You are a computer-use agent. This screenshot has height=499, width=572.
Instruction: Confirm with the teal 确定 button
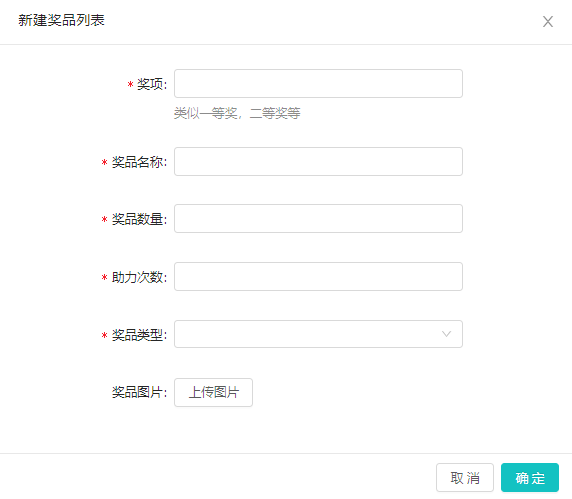pyautogui.click(x=530, y=477)
